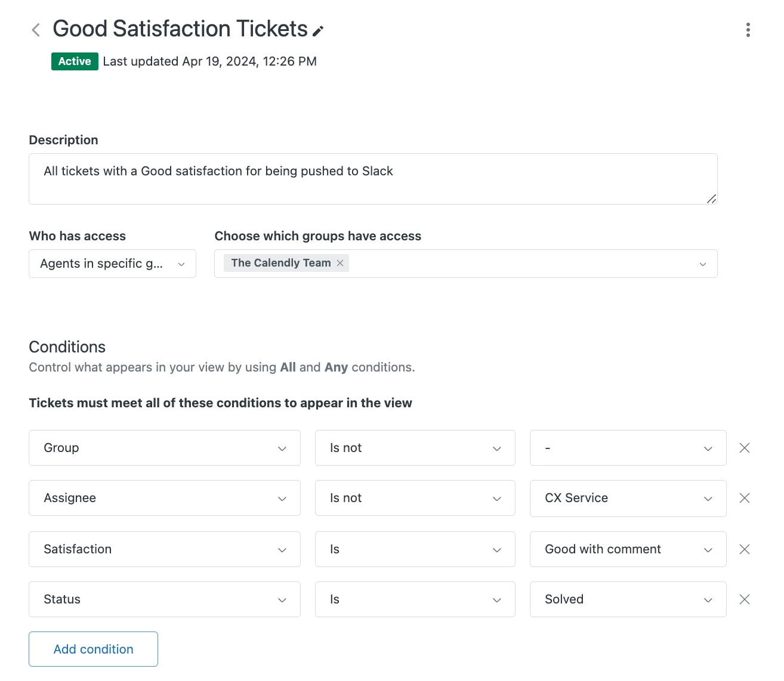Expand the groups access selector
784x681 pixels.
[x=702, y=264]
